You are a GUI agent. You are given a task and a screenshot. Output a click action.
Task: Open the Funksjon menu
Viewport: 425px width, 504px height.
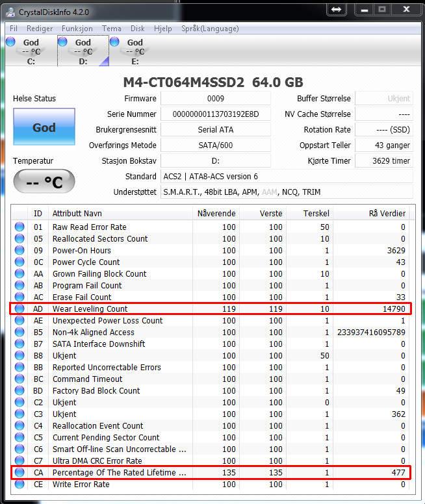[77, 29]
